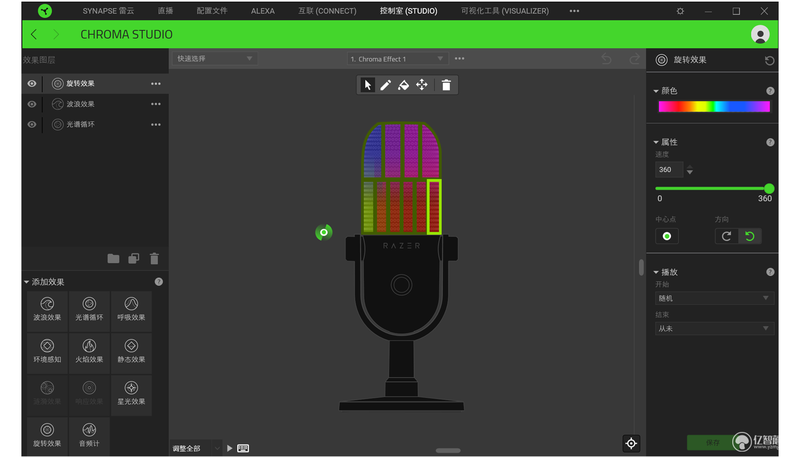Click the green 保存 save button
800x457 pixels.
coord(713,442)
